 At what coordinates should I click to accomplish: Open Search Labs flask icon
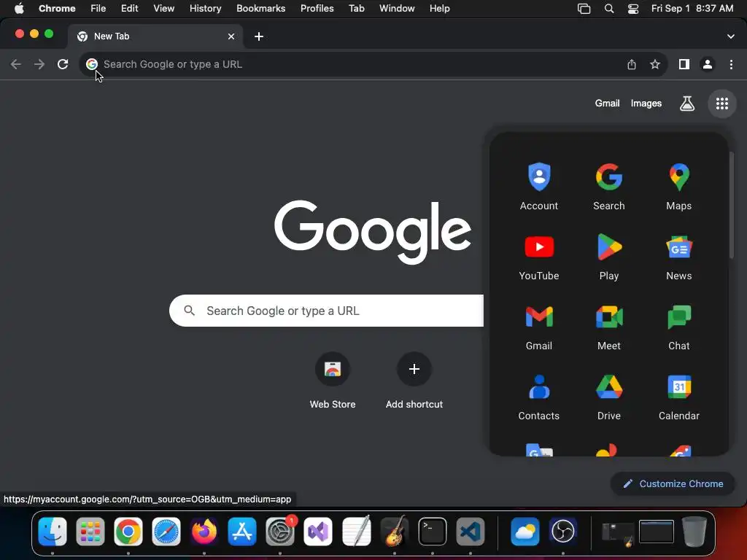point(687,104)
